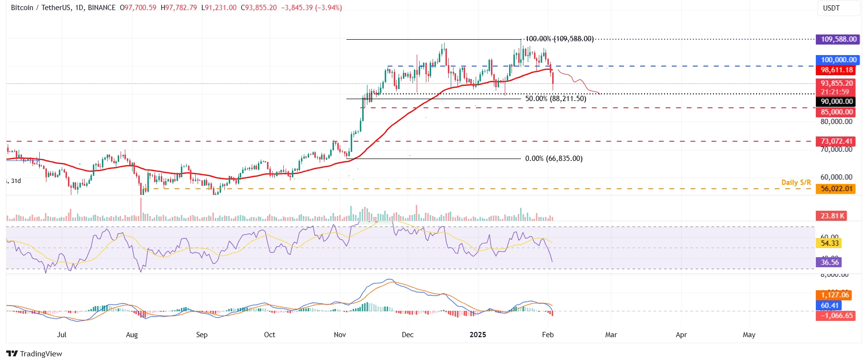
Task: Click the 36.56 RSI value label
Action: point(830,262)
